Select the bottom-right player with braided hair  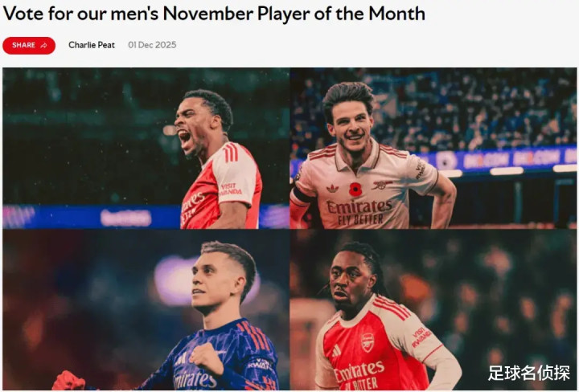(x=433, y=310)
